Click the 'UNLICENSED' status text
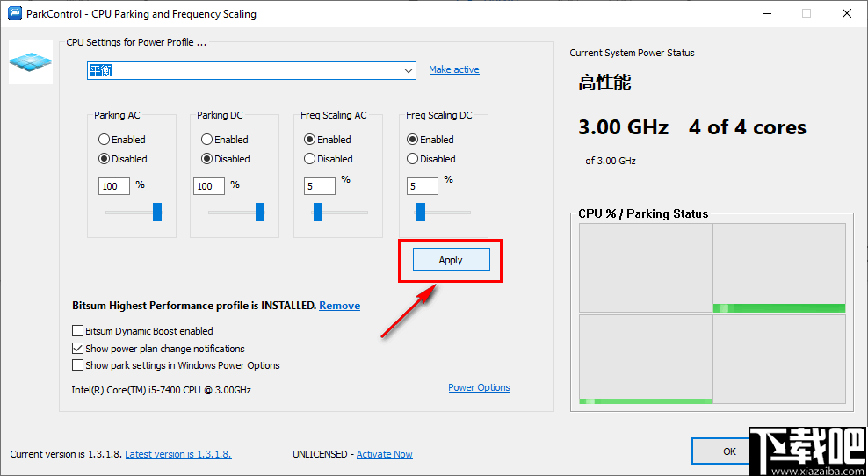 coord(320,454)
